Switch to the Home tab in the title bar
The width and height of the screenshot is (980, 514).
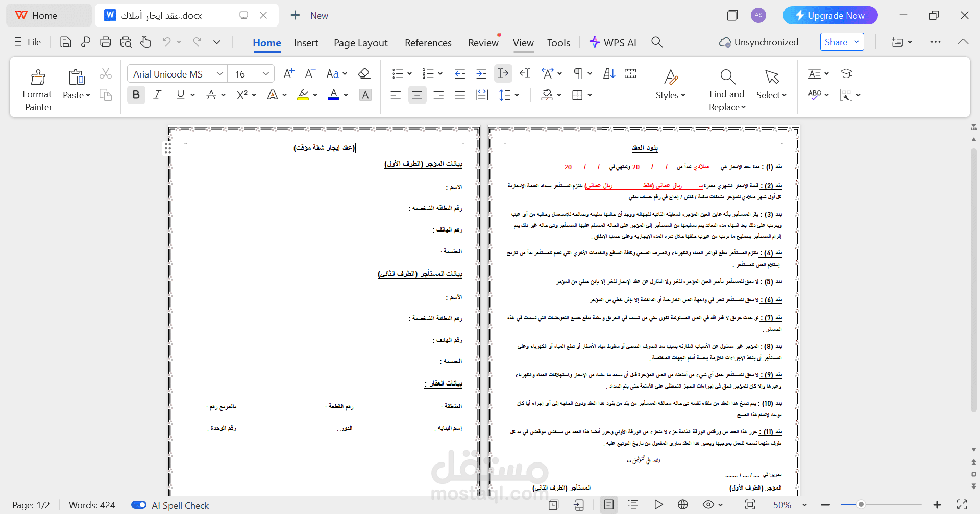(x=48, y=15)
